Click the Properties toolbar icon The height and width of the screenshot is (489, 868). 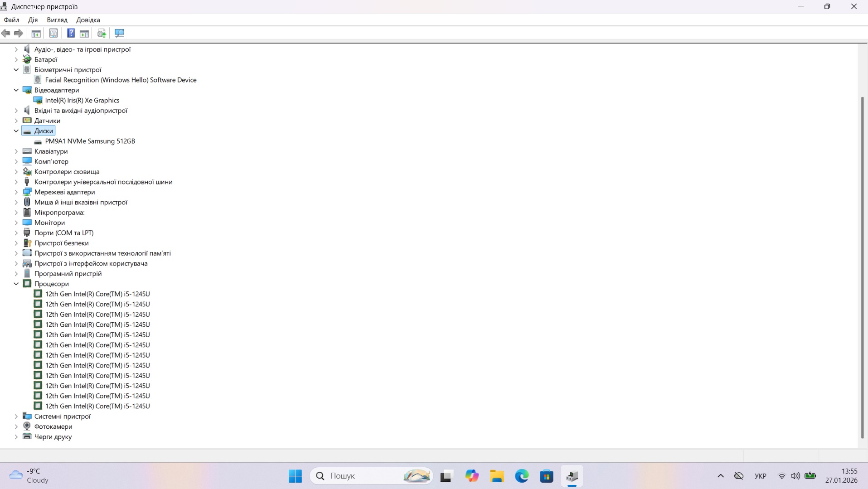click(x=53, y=33)
